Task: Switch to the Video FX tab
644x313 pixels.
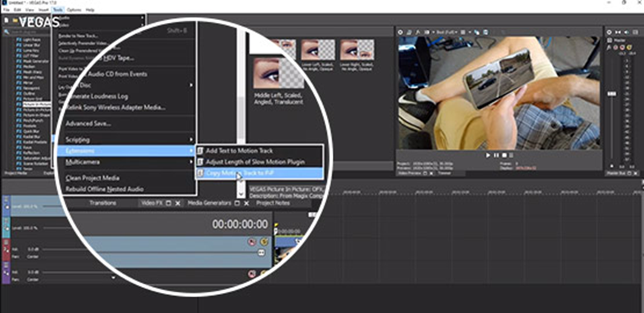Action: pyautogui.click(x=152, y=202)
